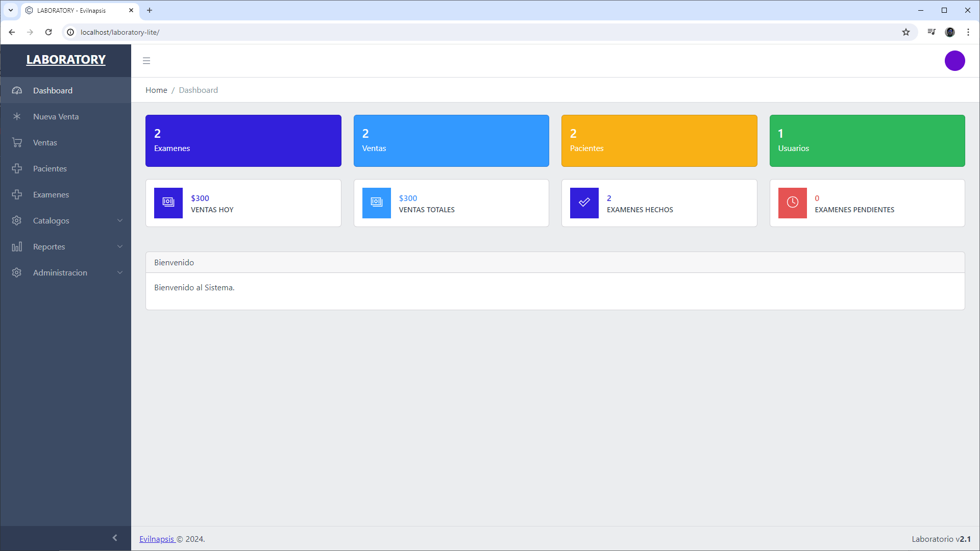Click the purple user avatar circle

pyautogui.click(x=954, y=61)
